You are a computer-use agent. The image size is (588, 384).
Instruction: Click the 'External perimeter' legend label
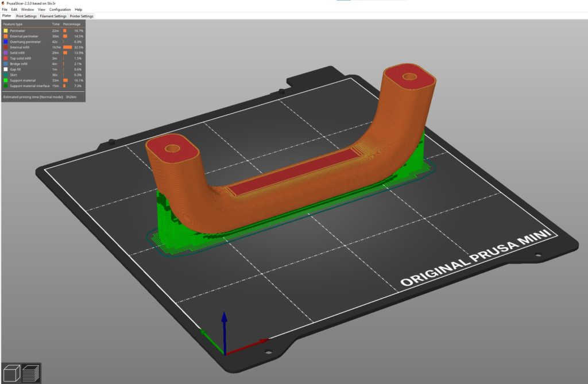pos(24,36)
